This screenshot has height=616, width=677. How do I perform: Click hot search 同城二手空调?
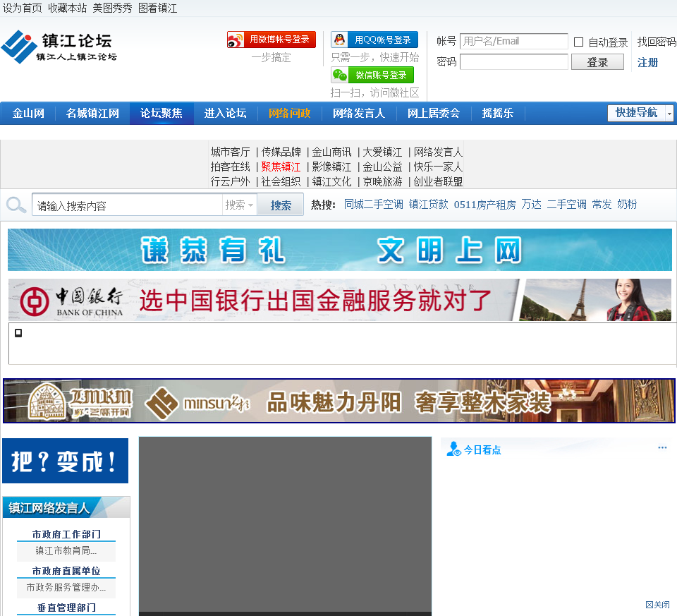click(x=374, y=205)
